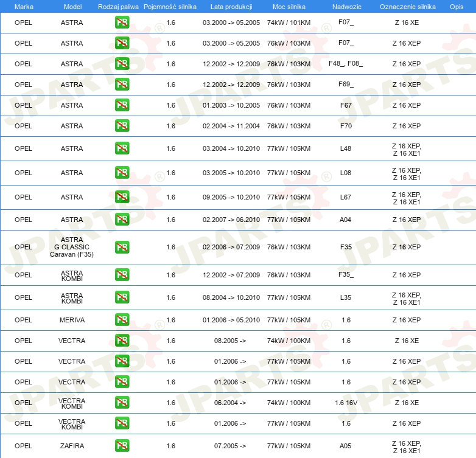Image resolution: width=476 pixels, height=458 pixels.
Task: Click the '1.6 16V' body cell
Action: (x=346, y=403)
